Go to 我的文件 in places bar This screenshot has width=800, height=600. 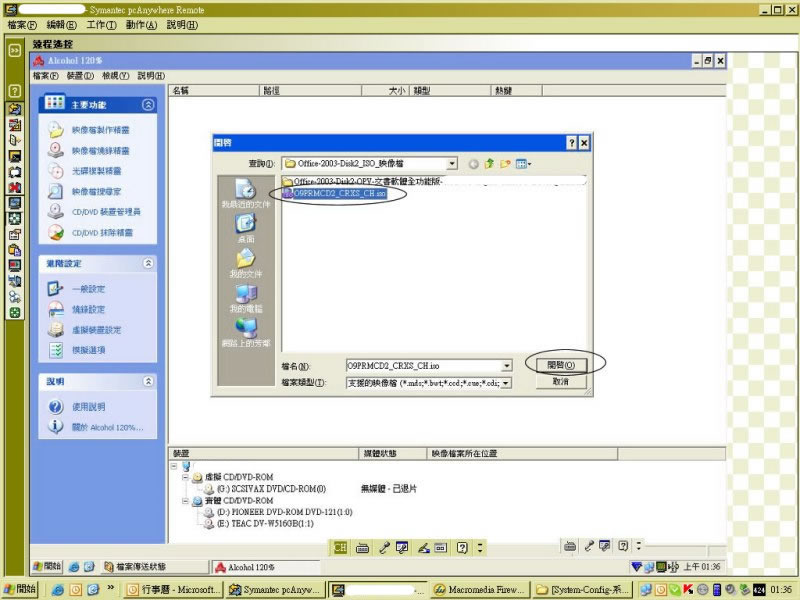(x=245, y=263)
